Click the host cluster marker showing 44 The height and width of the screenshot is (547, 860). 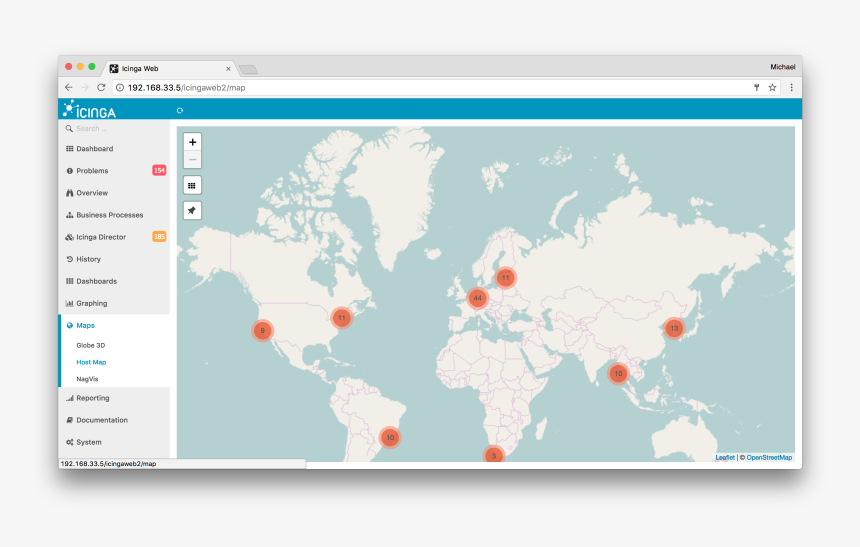tap(478, 298)
